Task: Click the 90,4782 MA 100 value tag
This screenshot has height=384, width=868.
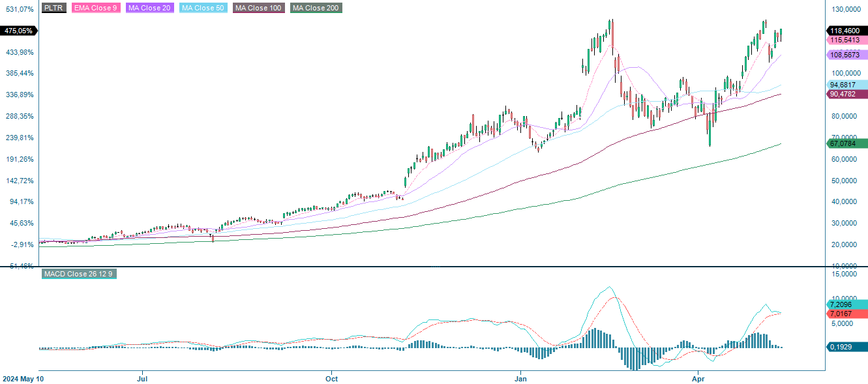Action: [x=847, y=94]
